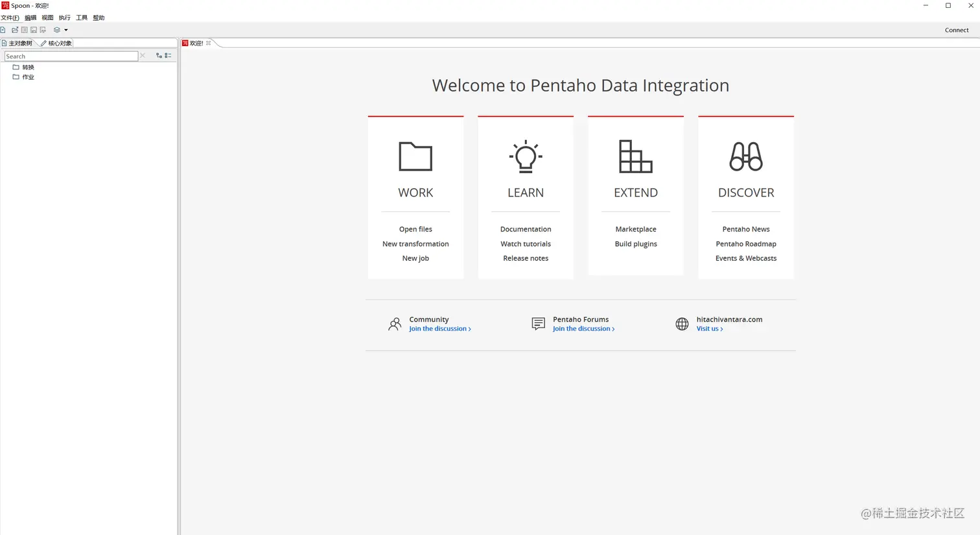Click the New transformation link
The width and height of the screenshot is (980, 535).
pos(415,244)
